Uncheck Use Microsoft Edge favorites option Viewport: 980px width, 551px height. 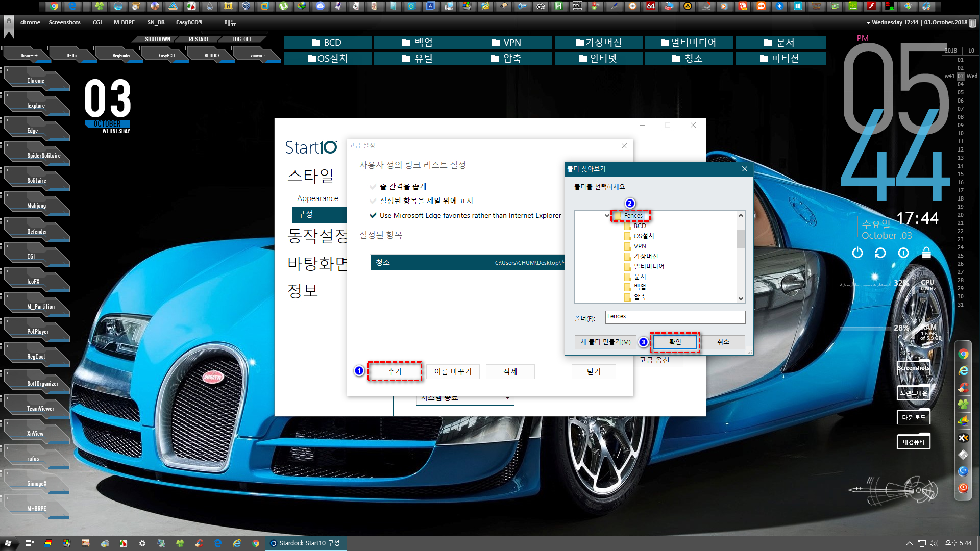click(373, 215)
